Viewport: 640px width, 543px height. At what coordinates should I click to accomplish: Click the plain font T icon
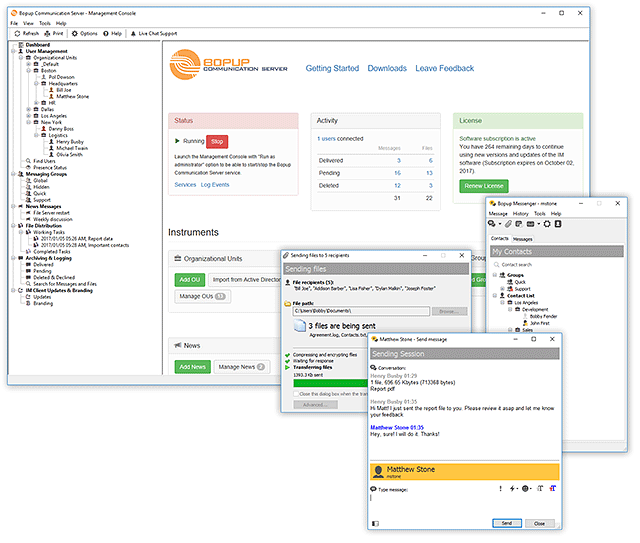[x=540, y=489]
